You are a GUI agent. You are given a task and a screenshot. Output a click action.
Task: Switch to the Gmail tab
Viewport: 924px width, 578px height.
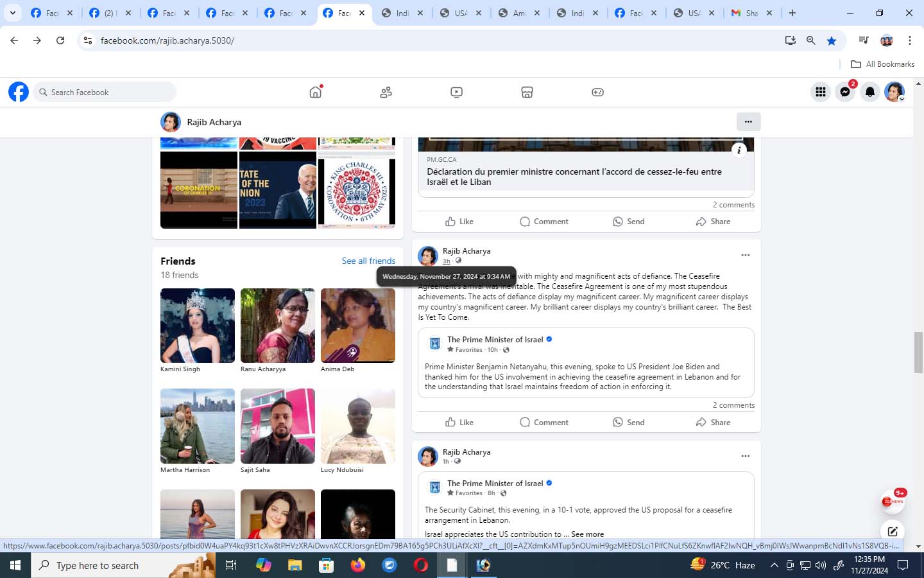752,13
